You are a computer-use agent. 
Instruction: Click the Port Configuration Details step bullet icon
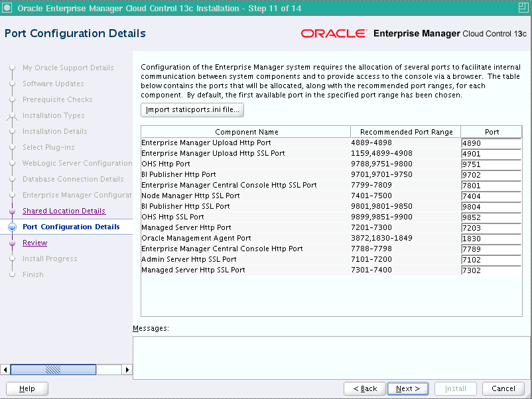pyautogui.click(x=12, y=227)
